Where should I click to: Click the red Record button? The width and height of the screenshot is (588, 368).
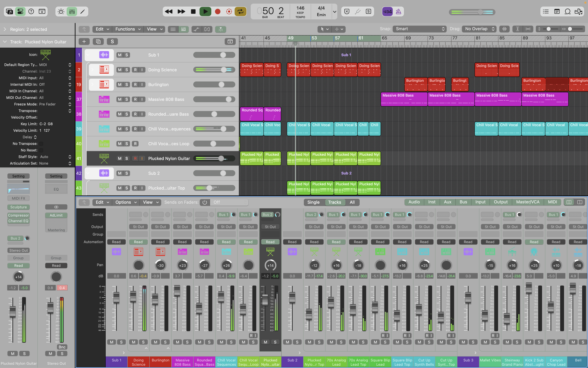tap(218, 11)
